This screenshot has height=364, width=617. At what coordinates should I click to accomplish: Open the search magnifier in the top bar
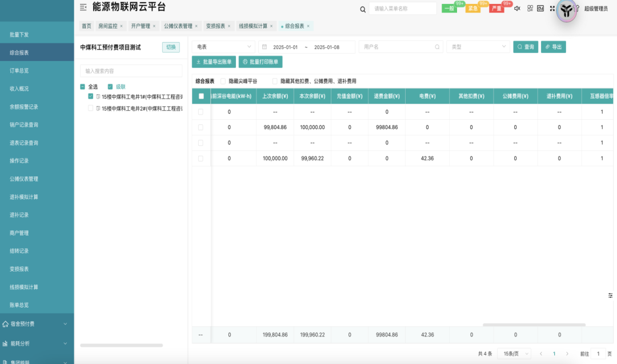coord(362,9)
